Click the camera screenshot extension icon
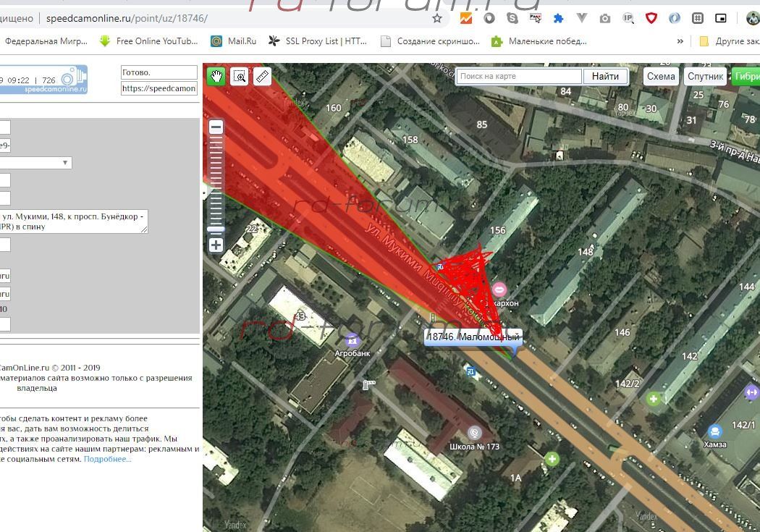 pyautogui.click(x=605, y=18)
